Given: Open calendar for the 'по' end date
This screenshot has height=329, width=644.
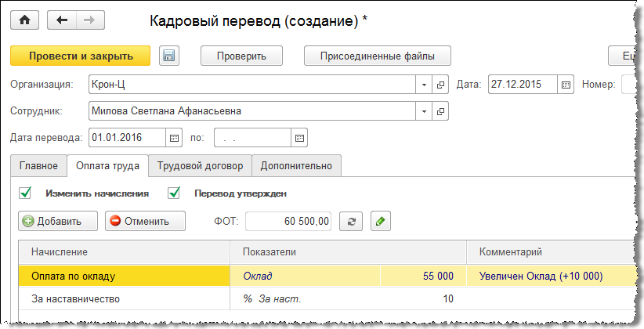Looking at the screenshot, I should [298, 138].
